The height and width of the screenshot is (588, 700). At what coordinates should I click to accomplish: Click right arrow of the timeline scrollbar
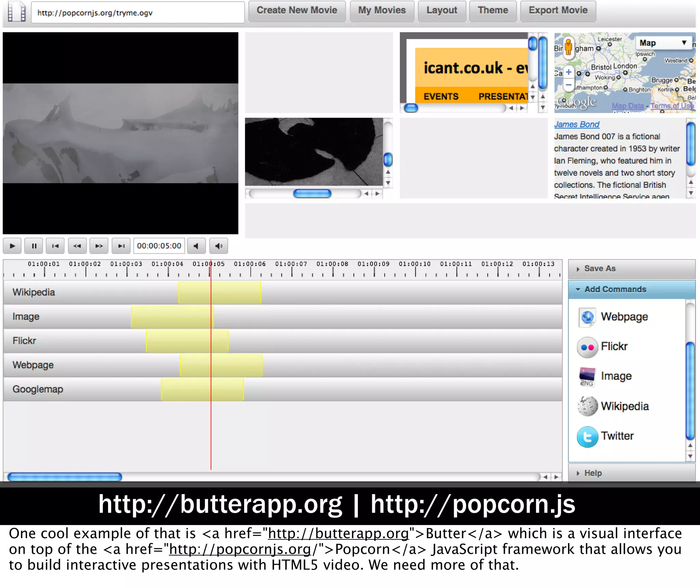click(556, 477)
